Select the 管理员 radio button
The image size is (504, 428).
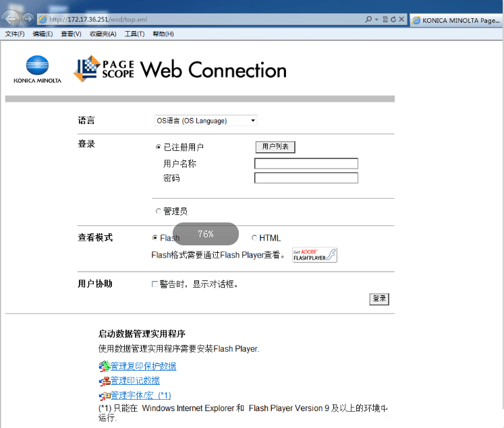pos(158,211)
